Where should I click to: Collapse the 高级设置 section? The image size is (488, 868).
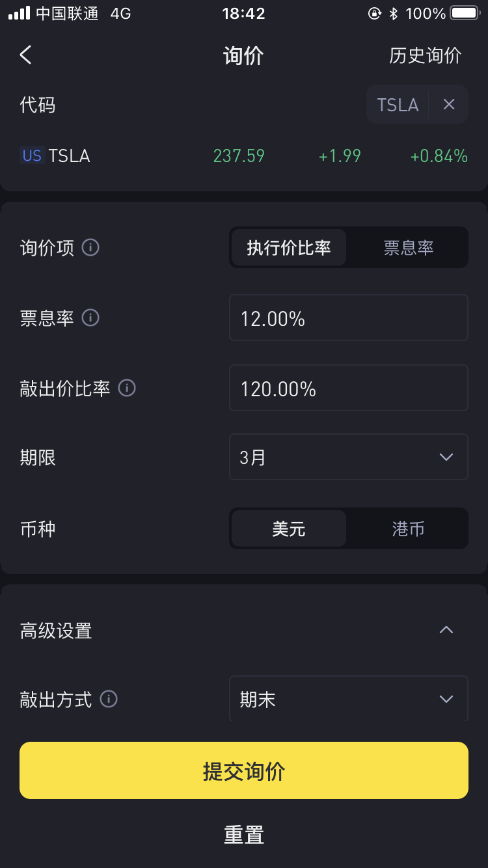446,630
